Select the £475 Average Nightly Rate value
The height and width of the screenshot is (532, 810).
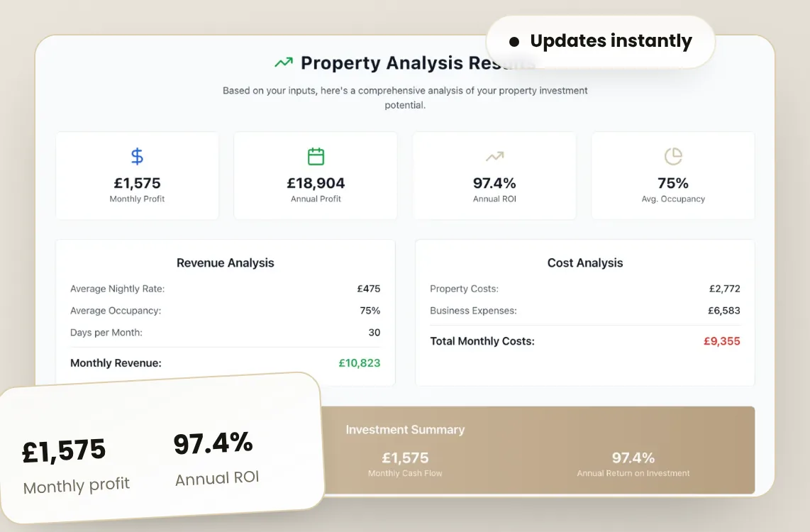point(368,288)
